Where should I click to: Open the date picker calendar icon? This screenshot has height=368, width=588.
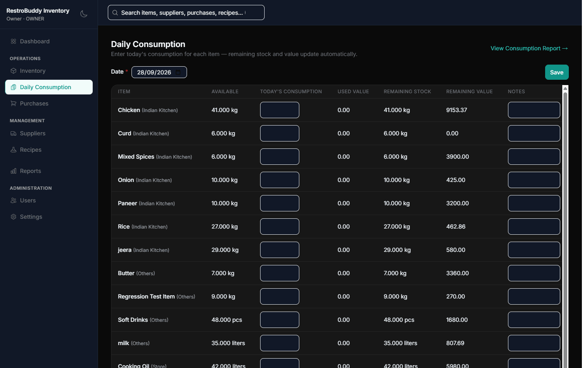pos(178,72)
